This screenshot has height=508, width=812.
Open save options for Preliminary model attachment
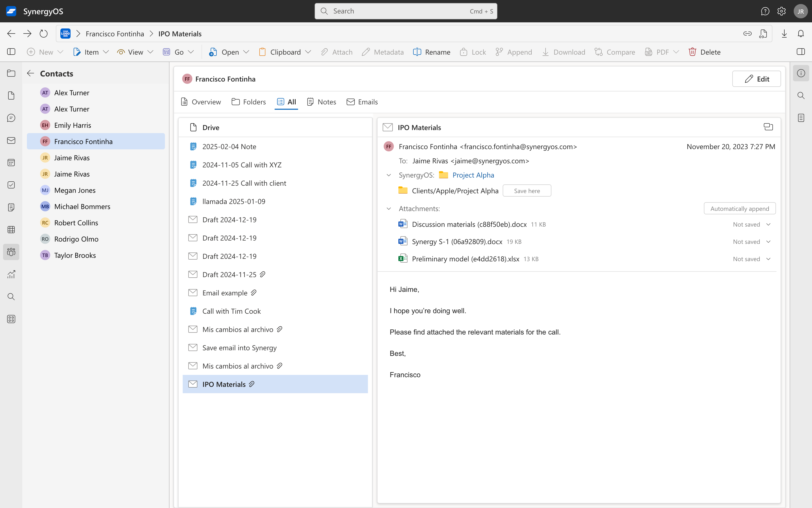[x=768, y=259]
